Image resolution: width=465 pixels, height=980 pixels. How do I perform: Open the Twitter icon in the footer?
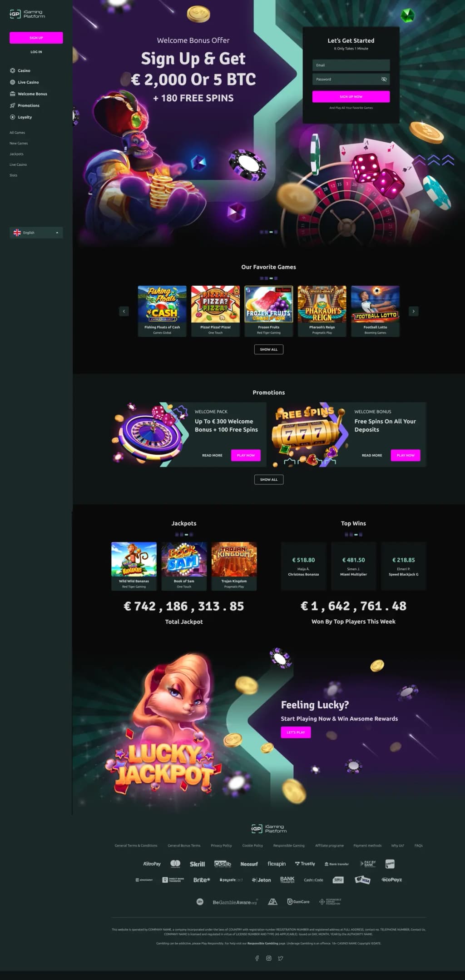point(281,958)
